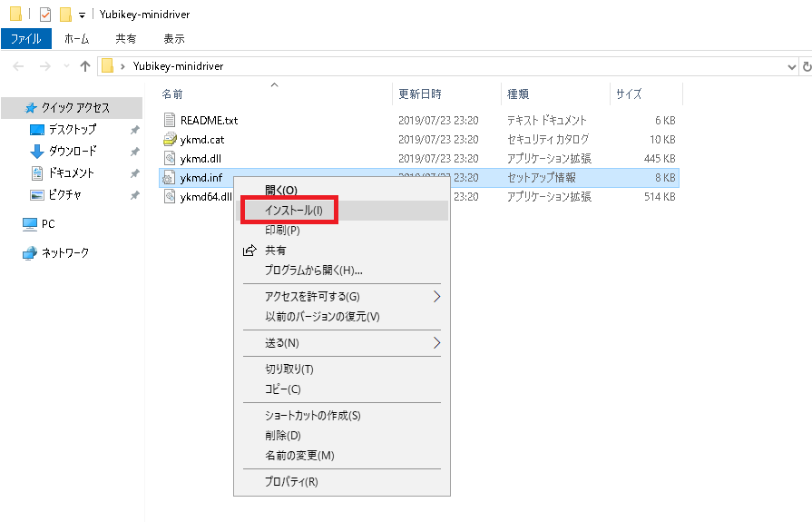Expand the 送る(N) submenu

click(x=436, y=343)
